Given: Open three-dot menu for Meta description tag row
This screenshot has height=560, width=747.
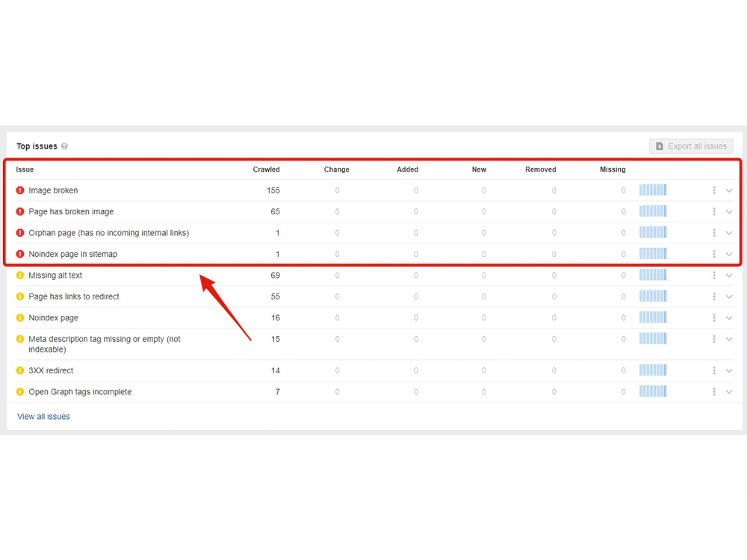Looking at the screenshot, I should (713, 339).
